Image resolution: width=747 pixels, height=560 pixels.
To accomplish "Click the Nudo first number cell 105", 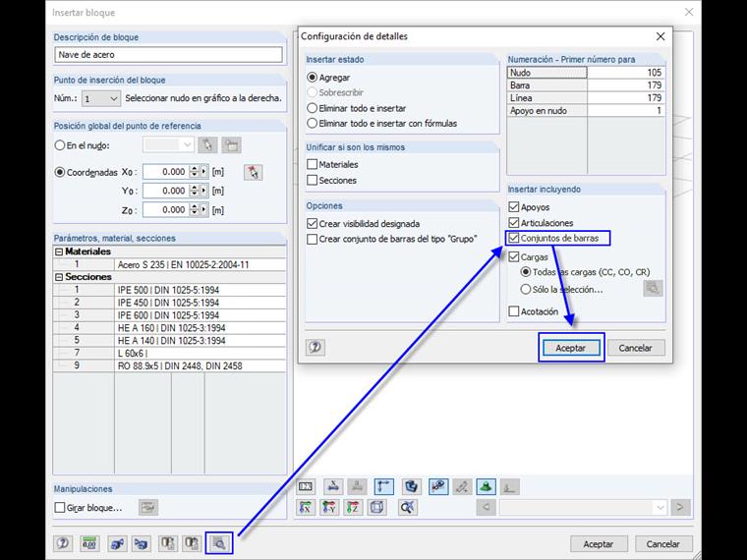I will [x=626, y=73].
